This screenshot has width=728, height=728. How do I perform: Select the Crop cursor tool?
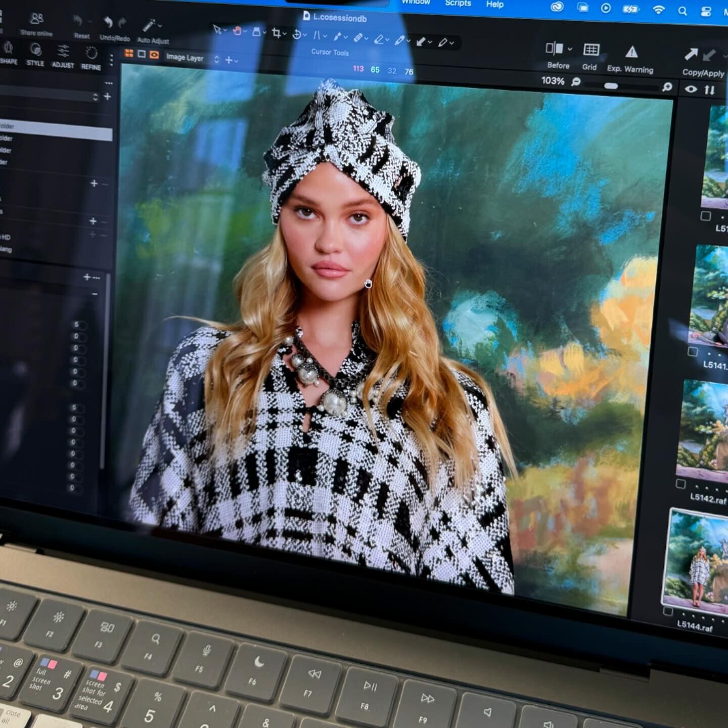(276, 33)
